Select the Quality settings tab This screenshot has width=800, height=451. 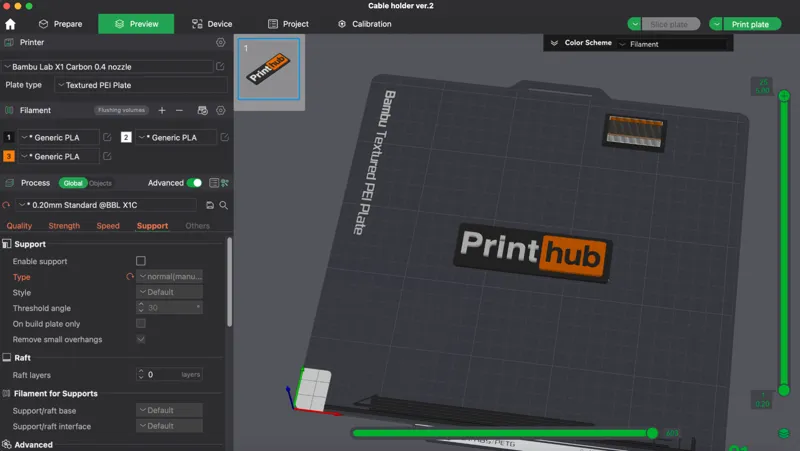point(19,226)
